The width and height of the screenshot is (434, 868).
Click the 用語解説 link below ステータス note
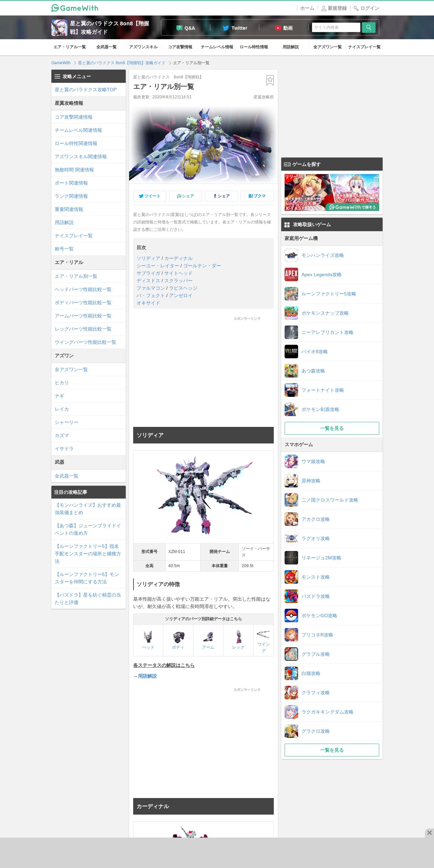(147, 676)
